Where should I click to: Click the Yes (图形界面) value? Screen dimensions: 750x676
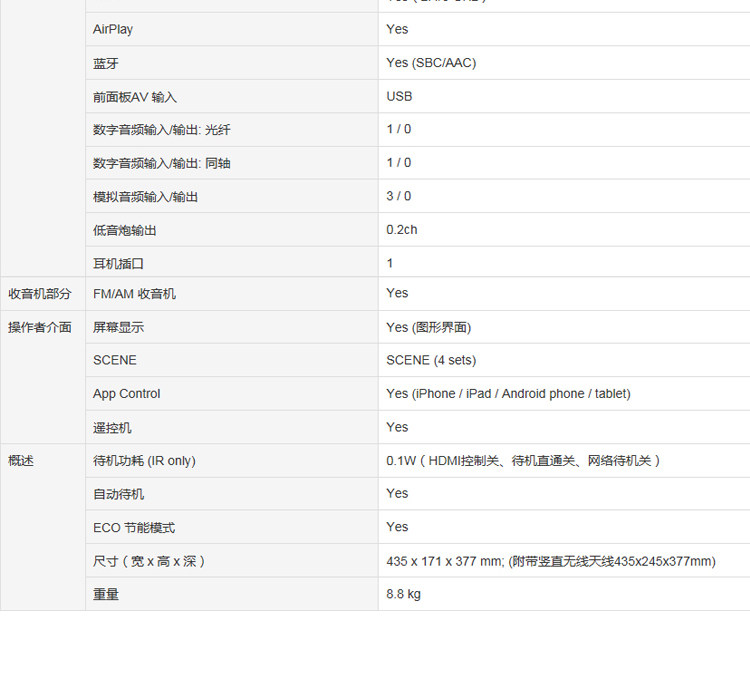pyautogui.click(x=429, y=327)
